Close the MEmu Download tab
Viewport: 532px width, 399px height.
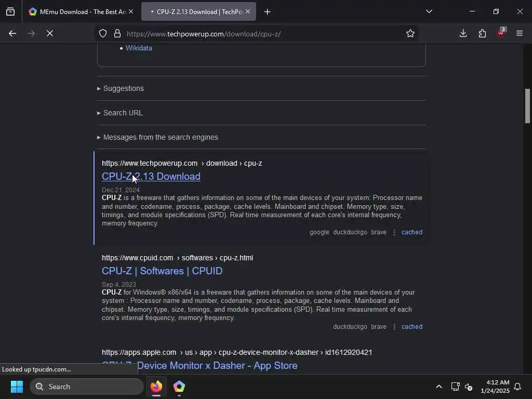[x=131, y=11]
